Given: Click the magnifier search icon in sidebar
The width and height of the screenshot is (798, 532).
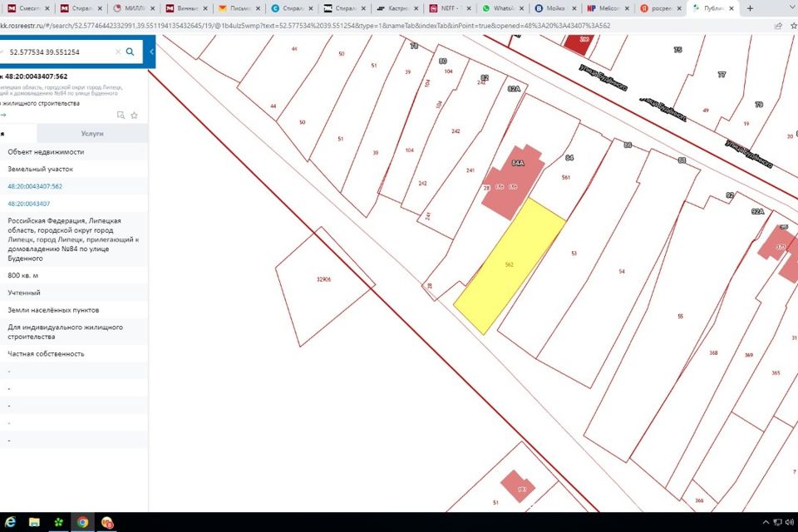Looking at the screenshot, I should pos(130,52).
